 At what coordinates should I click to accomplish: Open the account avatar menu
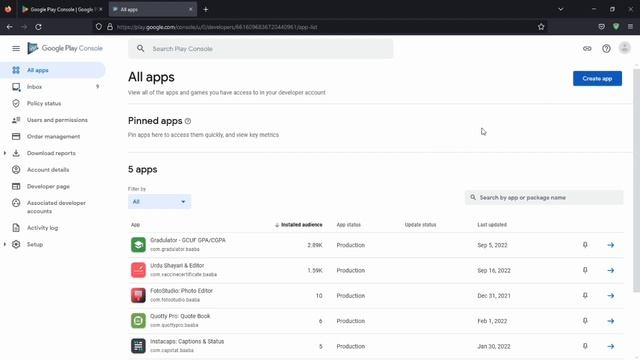pyautogui.click(x=624, y=48)
